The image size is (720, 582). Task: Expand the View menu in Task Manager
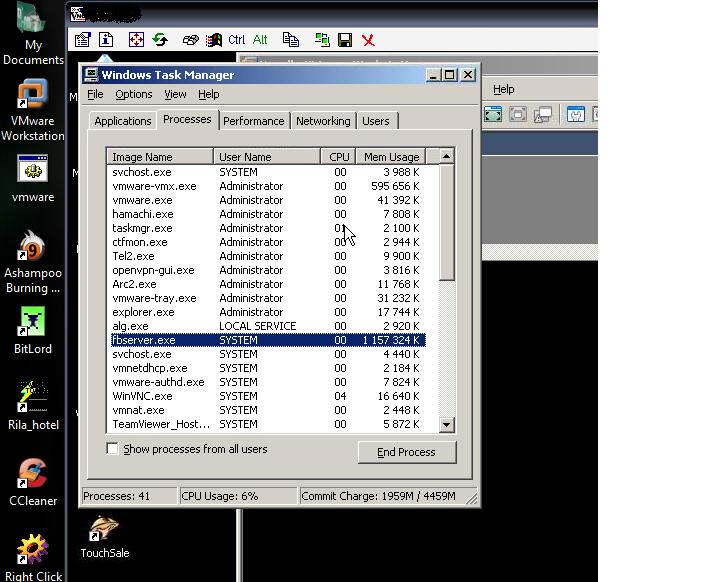tap(175, 94)
